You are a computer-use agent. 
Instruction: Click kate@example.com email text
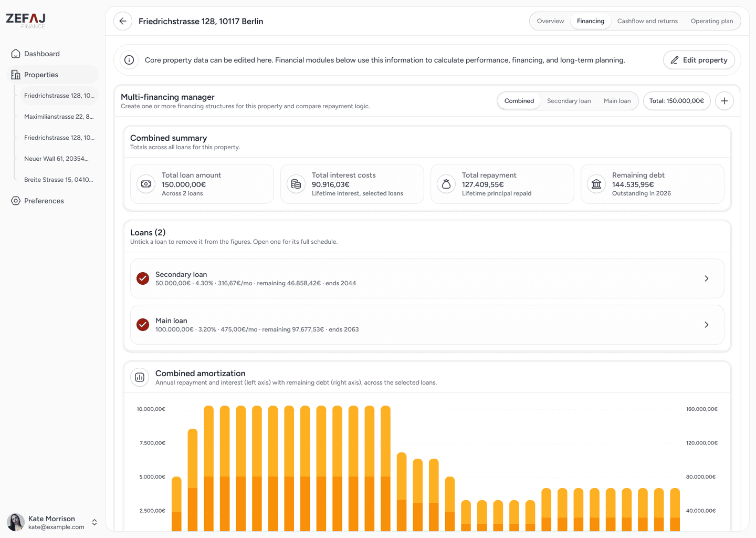[56, 527]
